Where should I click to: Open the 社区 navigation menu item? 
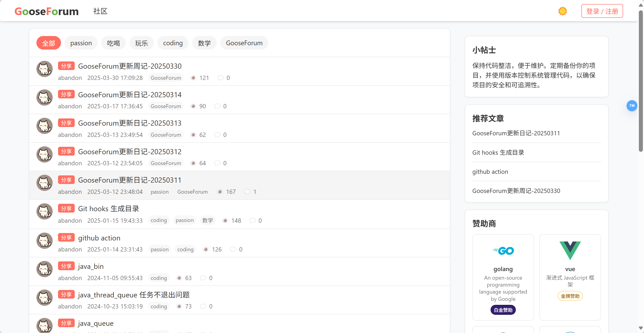tap(100, 11)
